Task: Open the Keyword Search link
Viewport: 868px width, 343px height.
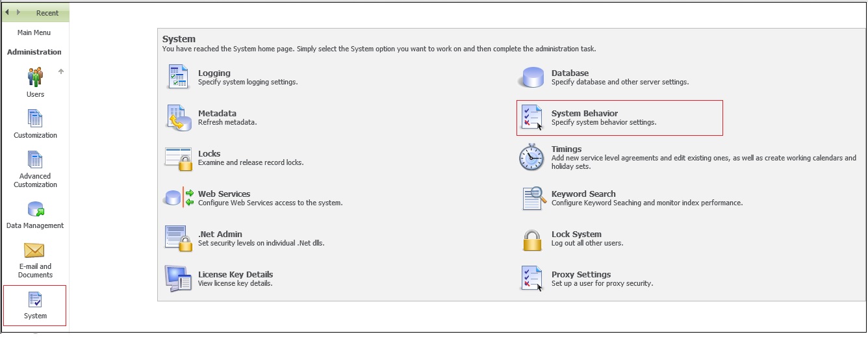Action: click(583, 194)
